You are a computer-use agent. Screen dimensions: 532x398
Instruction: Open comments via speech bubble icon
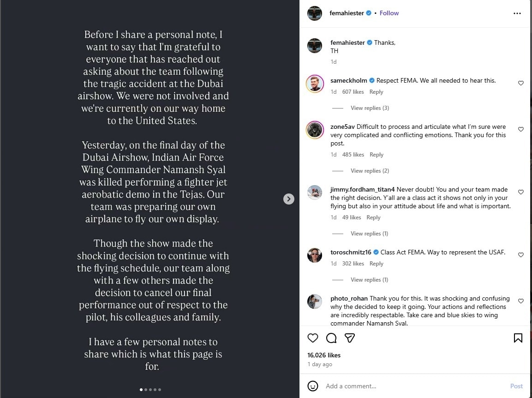331,338
